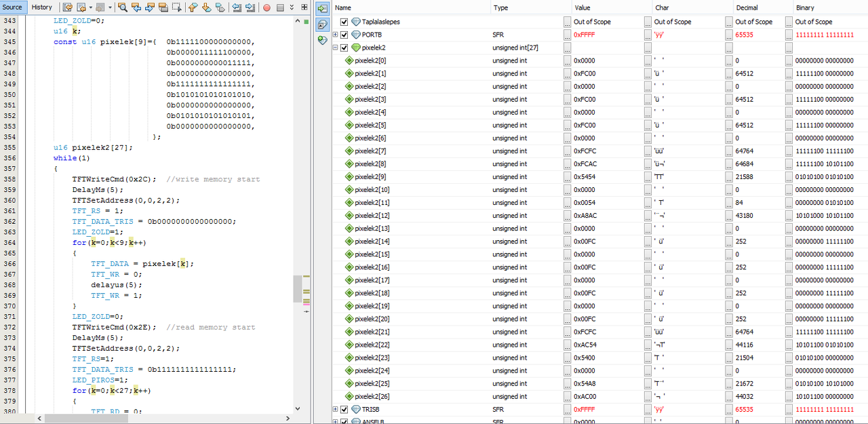This screenshot has height=424, width=868.
Task: Click the editor vertical scrollbar thumb
Action: [x=297, y=290]
